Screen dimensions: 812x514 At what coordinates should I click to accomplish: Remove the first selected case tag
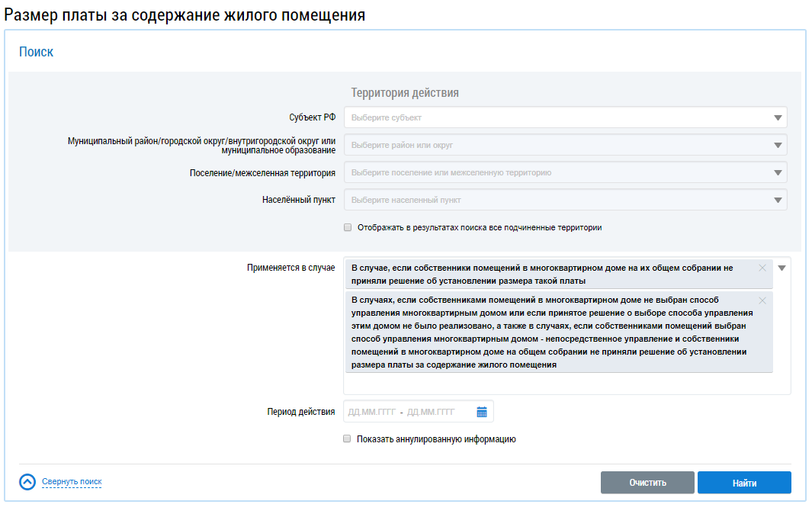[x=762, y=268]
